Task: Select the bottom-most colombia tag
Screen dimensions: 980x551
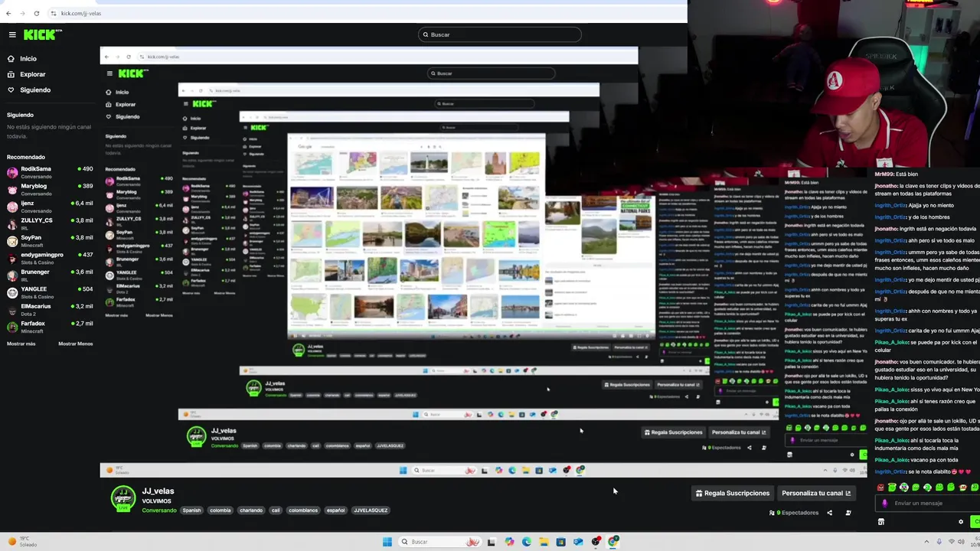Action: [220, 510]
